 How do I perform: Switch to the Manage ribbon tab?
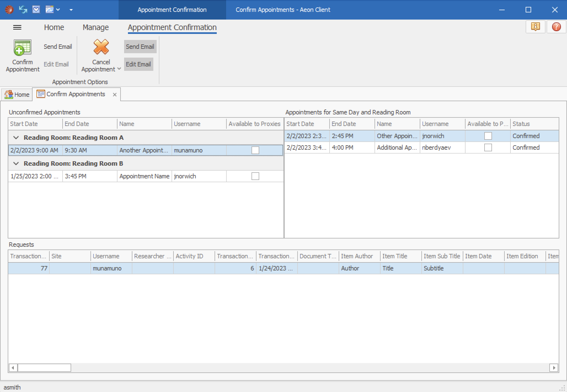tap(95, 27)
